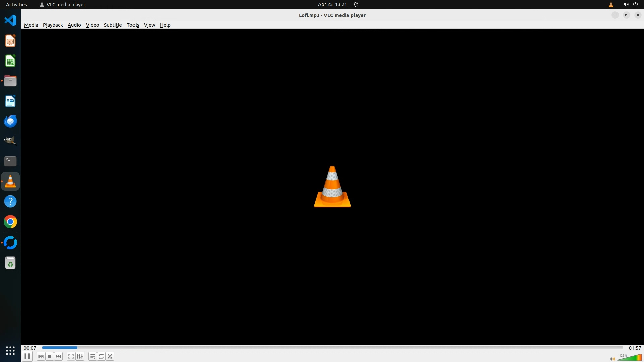
Task: Adjust the 125% volume slider
Action: pos(630,358)
